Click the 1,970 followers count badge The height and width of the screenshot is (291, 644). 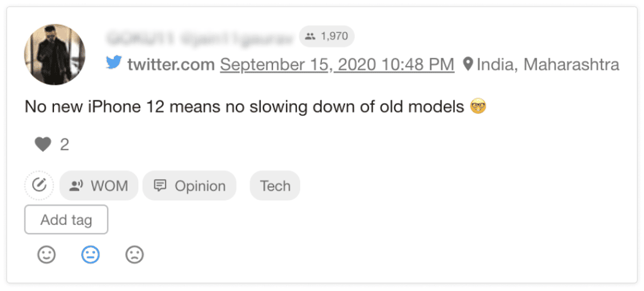point(327,36)
